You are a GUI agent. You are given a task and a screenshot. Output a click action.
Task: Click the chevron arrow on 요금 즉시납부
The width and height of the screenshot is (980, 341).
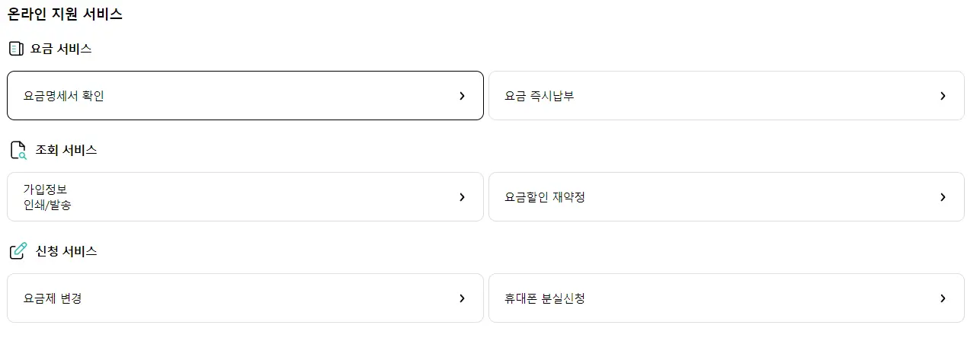point(943,96)
